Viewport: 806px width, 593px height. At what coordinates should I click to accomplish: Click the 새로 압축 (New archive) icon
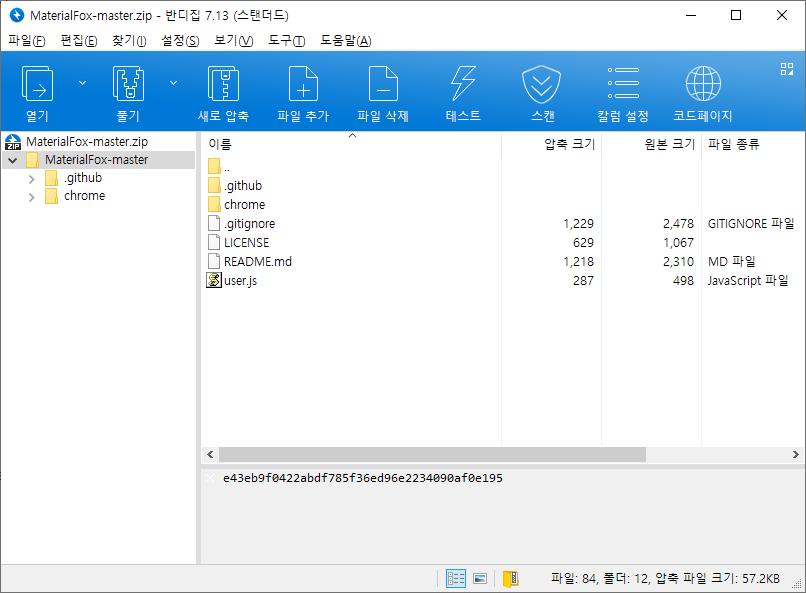point(223,84)
